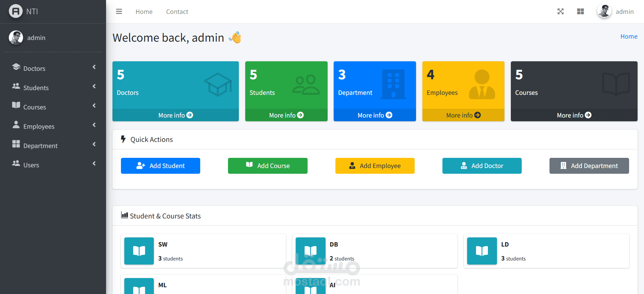Open Department in the sidebar menu
Screen dimensions: 644x294
tap(53, 145)
